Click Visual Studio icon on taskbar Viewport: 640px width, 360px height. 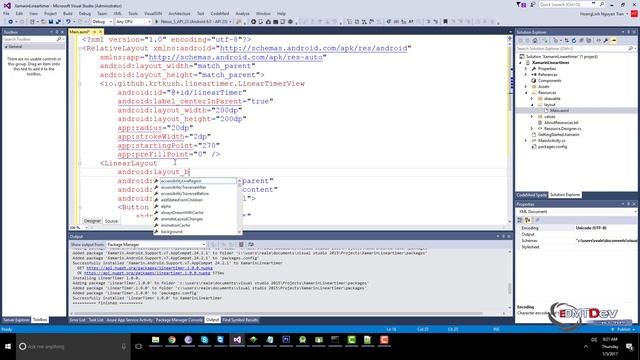coord(237,340)
